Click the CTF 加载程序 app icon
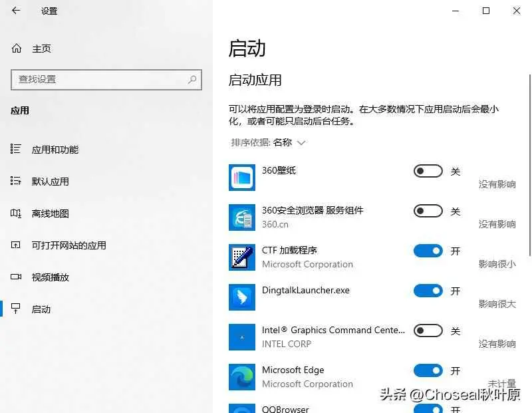 (x=242, y=257)
